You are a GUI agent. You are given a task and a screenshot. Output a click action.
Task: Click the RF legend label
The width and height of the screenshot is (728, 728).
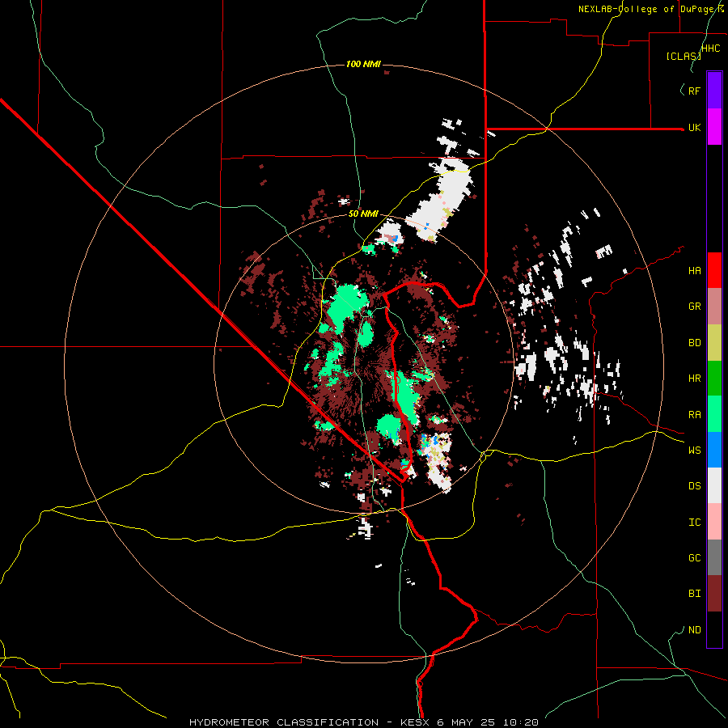[x=694, y=91]
